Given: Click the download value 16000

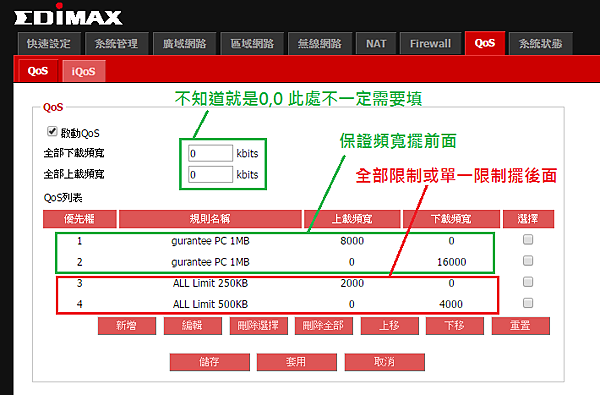Looking at the screenshot, I should [452, 262].
